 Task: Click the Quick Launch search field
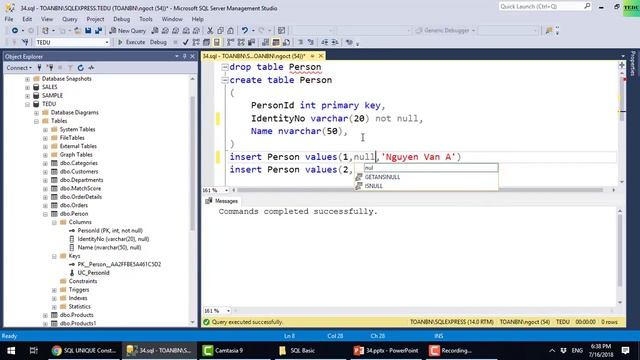tap(545, 6)
